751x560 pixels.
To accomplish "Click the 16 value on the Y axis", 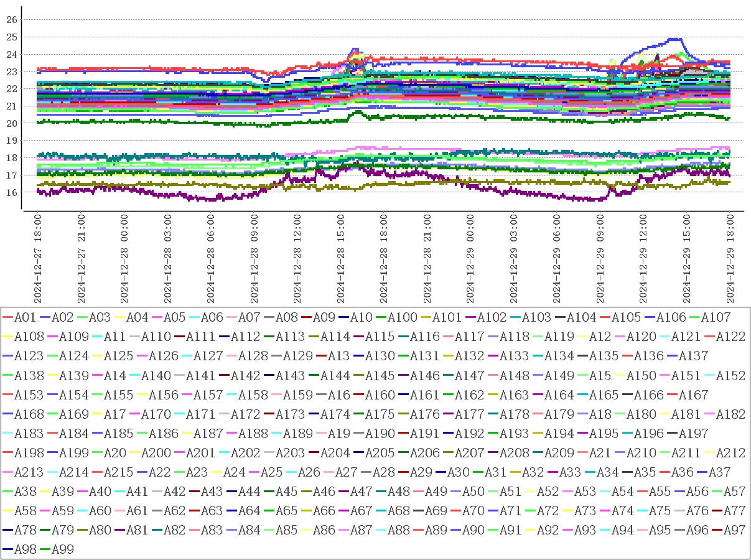I will (11, 192).
